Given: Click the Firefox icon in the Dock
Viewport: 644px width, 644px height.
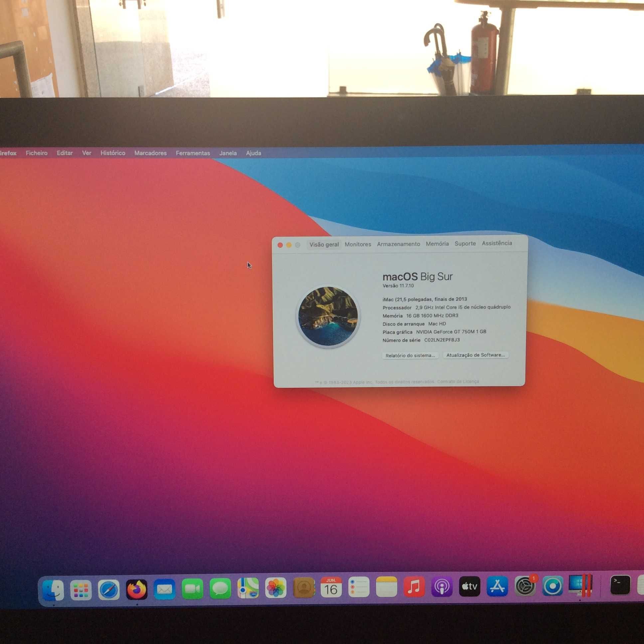Looking at the screenshot, I should 137,590.
